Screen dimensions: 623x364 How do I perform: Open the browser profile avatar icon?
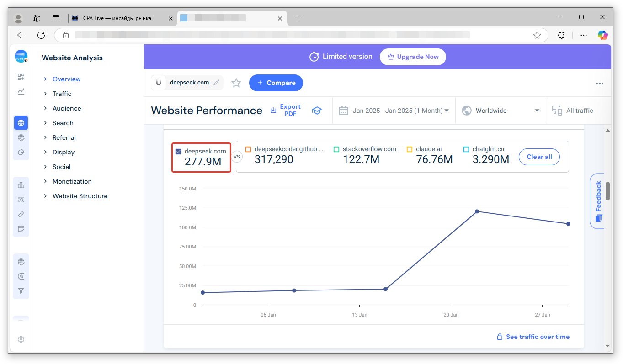(x=18, y=18)
